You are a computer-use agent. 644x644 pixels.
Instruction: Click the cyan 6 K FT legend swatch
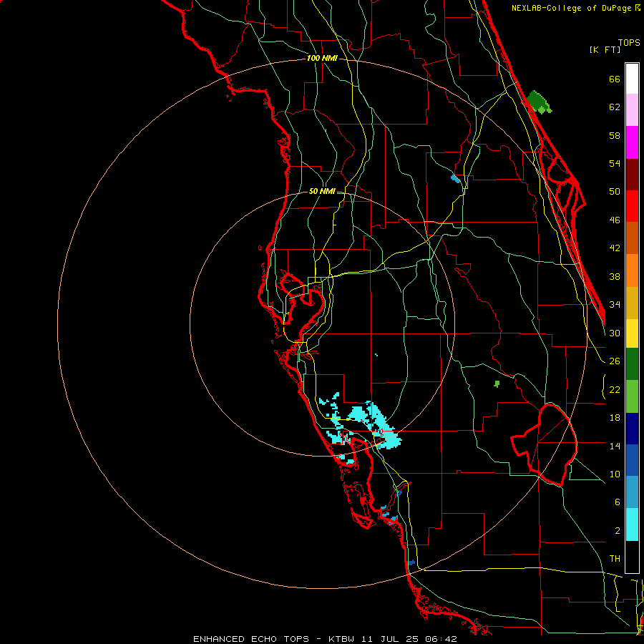632,525
